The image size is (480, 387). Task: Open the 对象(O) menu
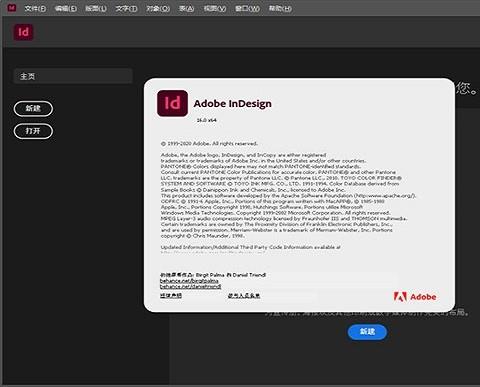[x=158, y=8]
